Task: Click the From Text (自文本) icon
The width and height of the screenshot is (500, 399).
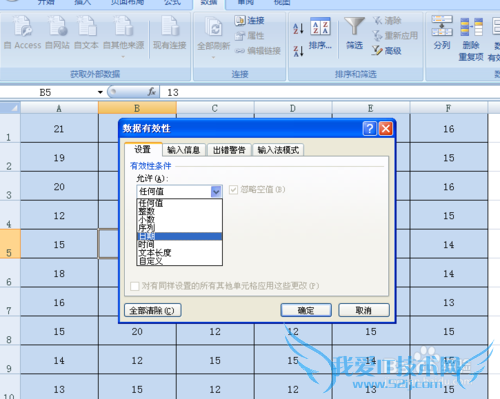Action: [86, 32]
